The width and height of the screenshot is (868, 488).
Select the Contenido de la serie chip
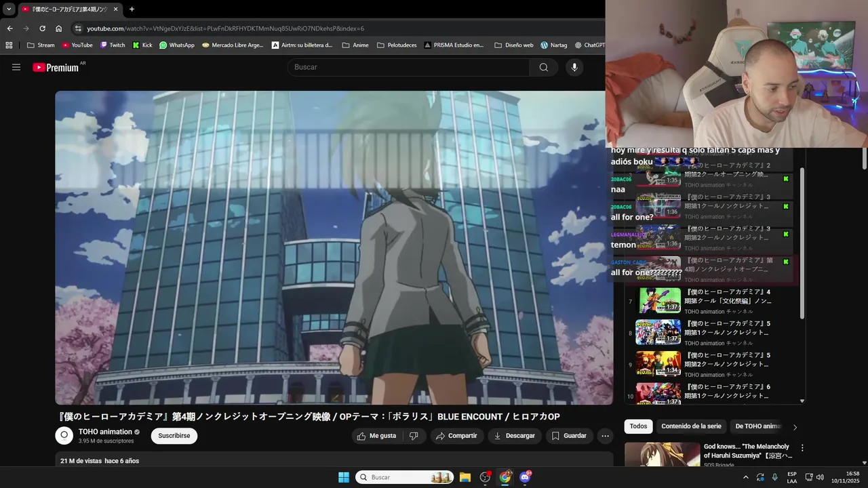click(691, 426)
